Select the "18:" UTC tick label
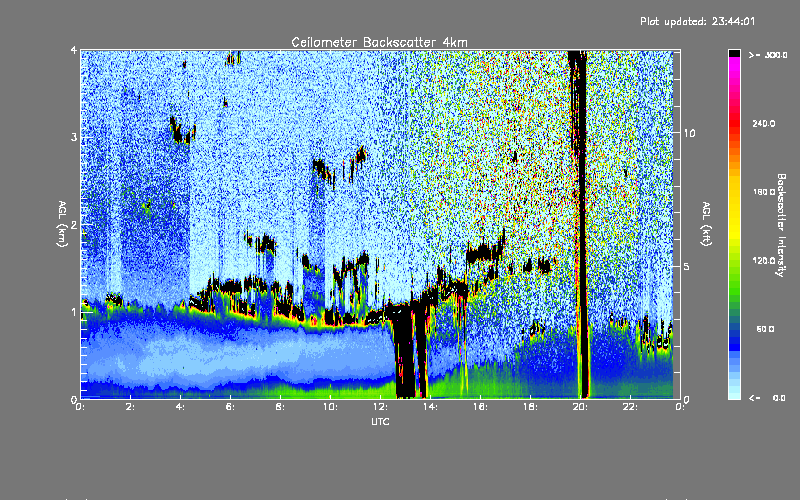The image size is (800, 500). 530,407
